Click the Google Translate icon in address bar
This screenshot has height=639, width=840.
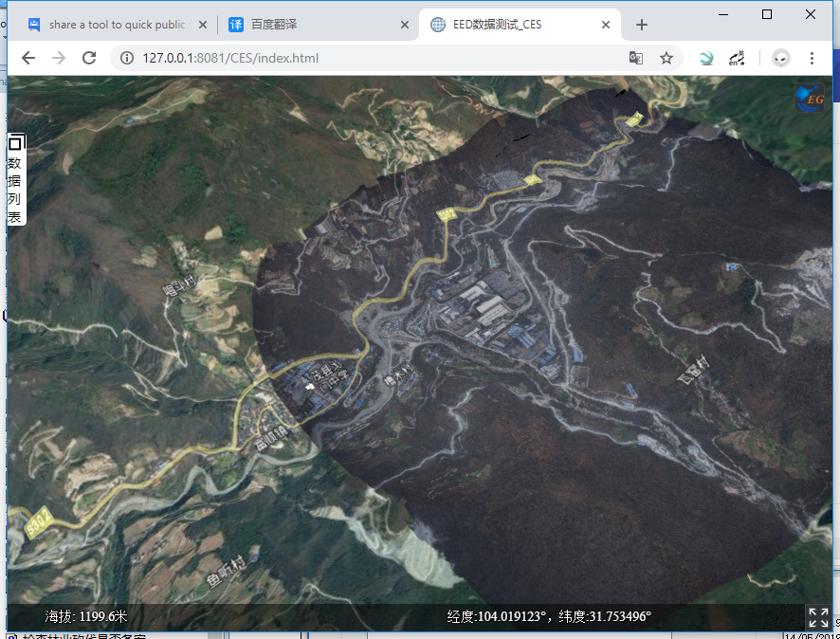click(x=636, y=58)
